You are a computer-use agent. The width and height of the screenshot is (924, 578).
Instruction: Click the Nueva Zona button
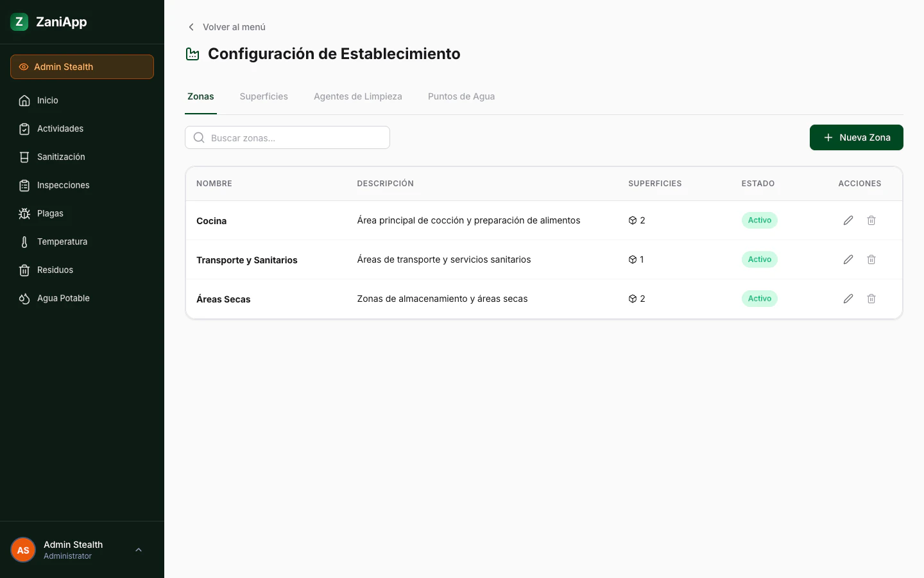(x=857, y=137)
